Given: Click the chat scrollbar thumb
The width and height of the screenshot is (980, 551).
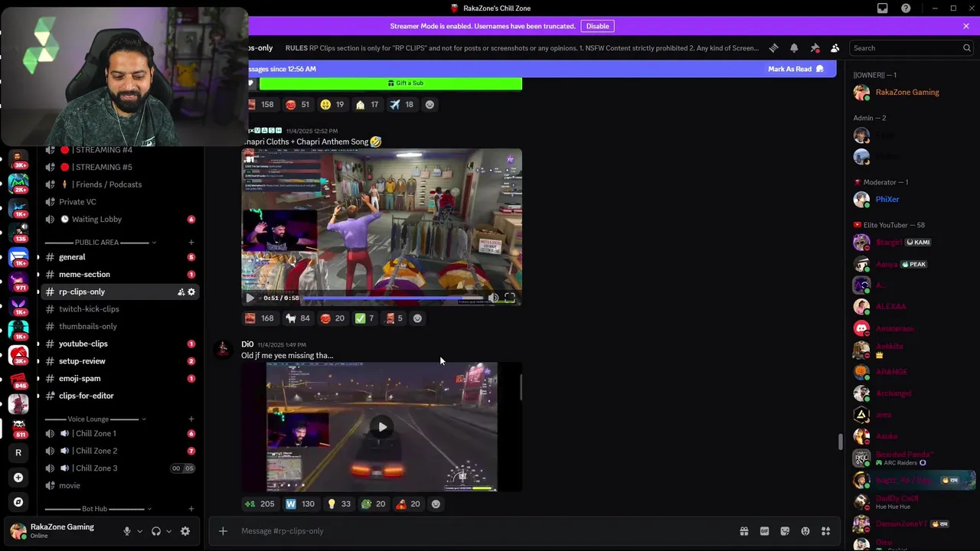Looking at the screenshot, I should [x=840, y=442].
